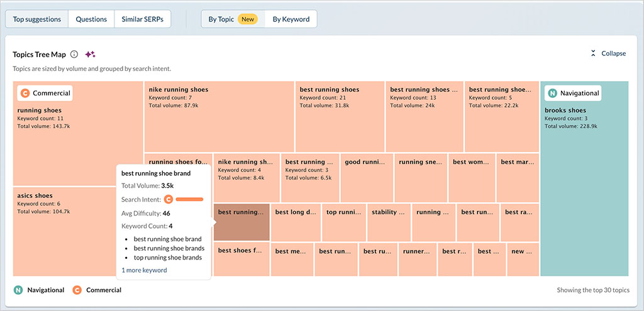Open the '1 more keyword' link
644x311 pixels.
coord(144,270)
